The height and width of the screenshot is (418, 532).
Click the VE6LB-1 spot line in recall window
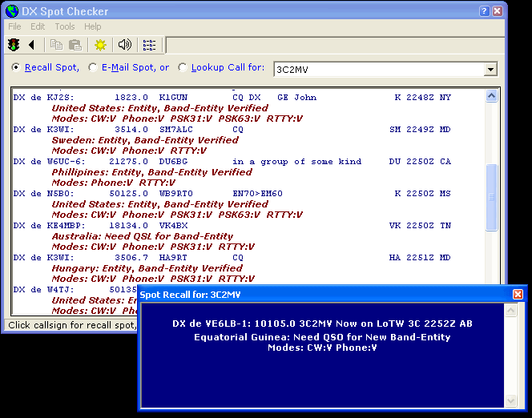[322, 324]
